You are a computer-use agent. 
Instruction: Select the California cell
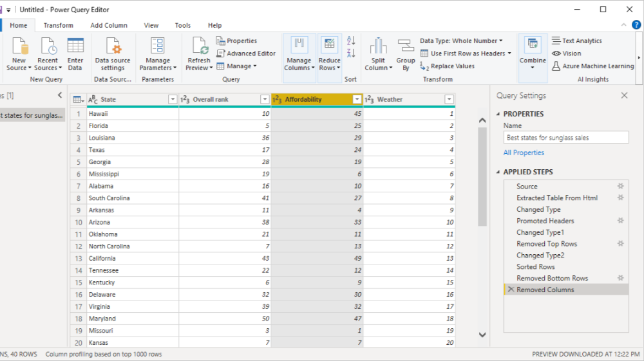(133, 259)
